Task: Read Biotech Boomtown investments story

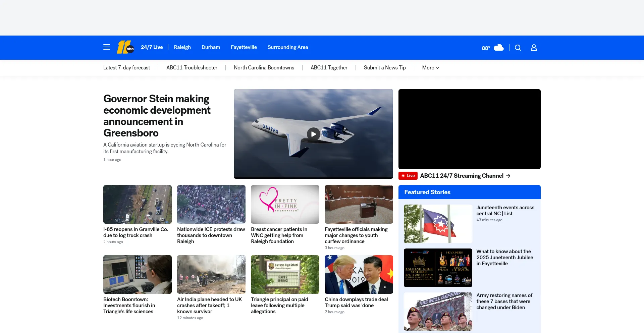Action: 129,306
